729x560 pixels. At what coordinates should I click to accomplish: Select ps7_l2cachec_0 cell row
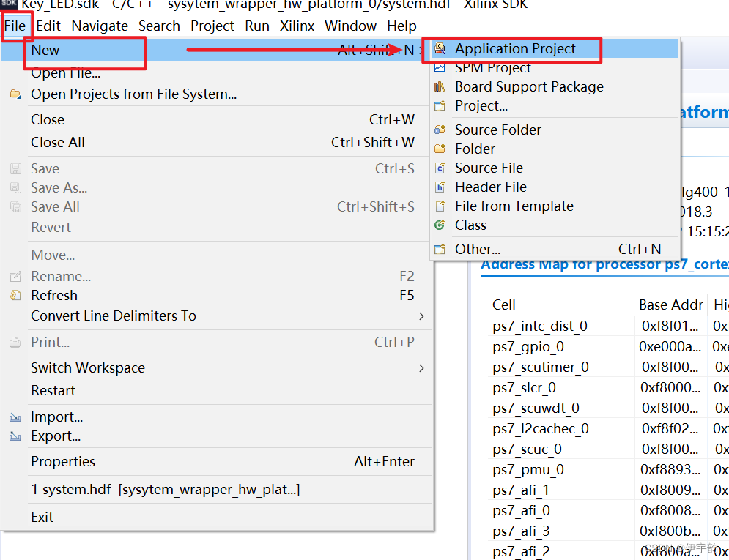pos(541,428)
